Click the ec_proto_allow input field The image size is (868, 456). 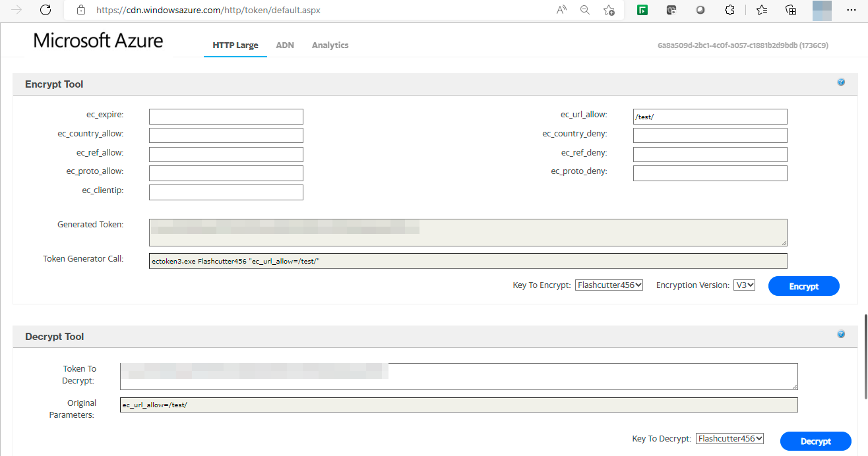pyautogui.click(x=226, y=173)
